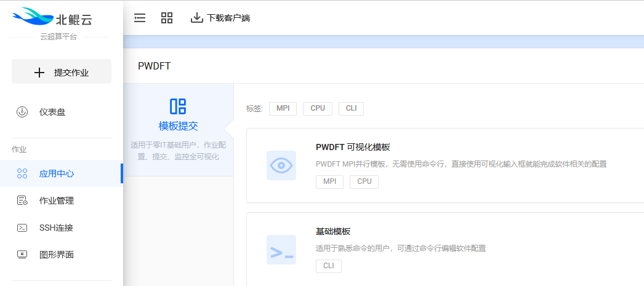Screen dimensions: 644x286
Task: Click the CLI tag in 标签 row
Action: click(351, 109)
